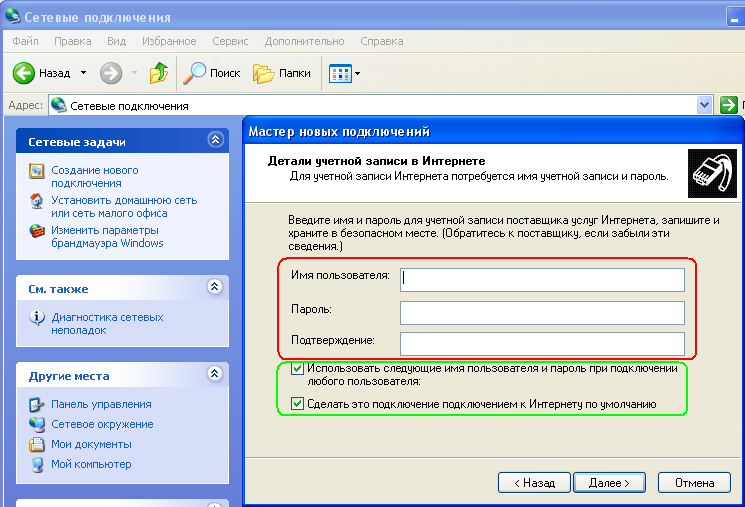Screen dimensions: 745x507
Task: Open Панель управления link
Action: click(101, 404)
